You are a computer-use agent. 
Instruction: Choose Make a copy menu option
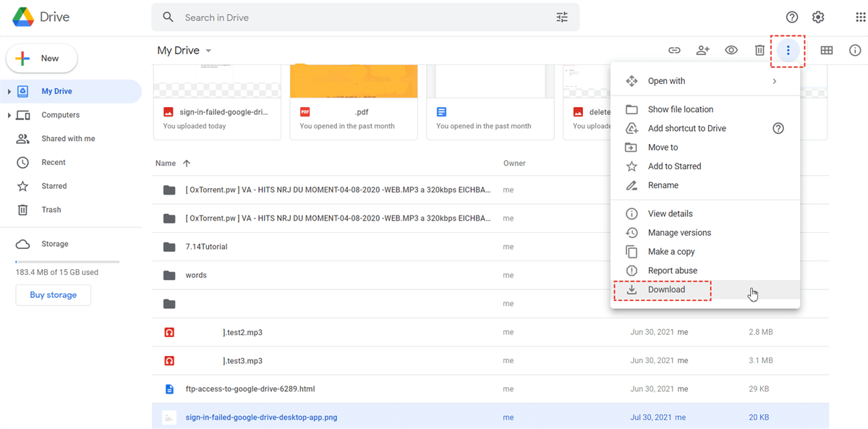click(x=671, y=252)
